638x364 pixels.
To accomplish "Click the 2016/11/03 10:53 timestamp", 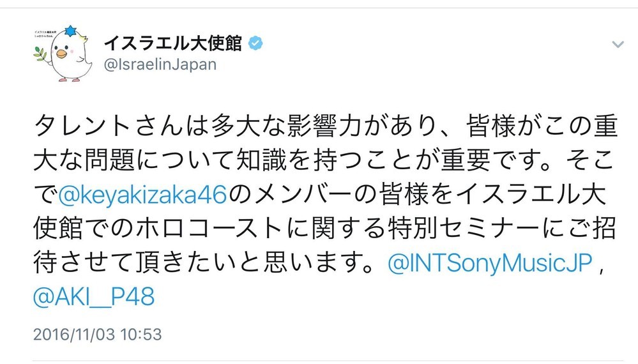I will (x=96, y=334).
